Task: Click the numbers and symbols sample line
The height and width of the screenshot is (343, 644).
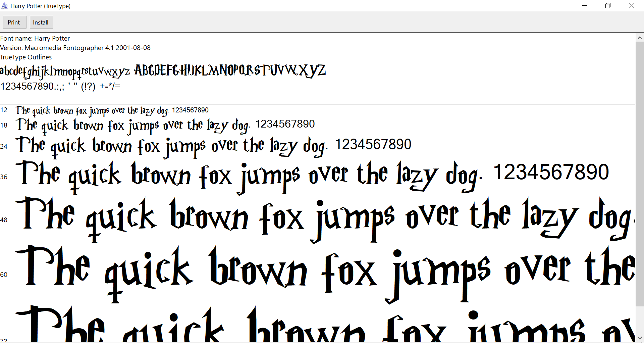Action: (60, 86)
